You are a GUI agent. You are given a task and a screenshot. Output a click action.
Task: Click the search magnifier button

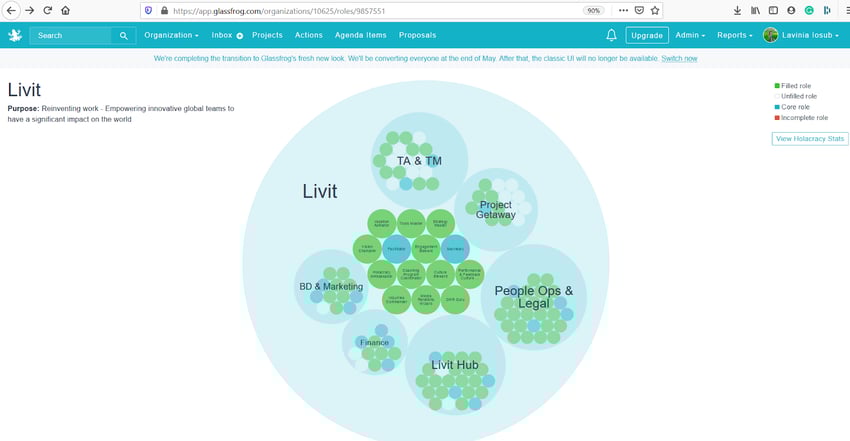(x=124, y=36)
